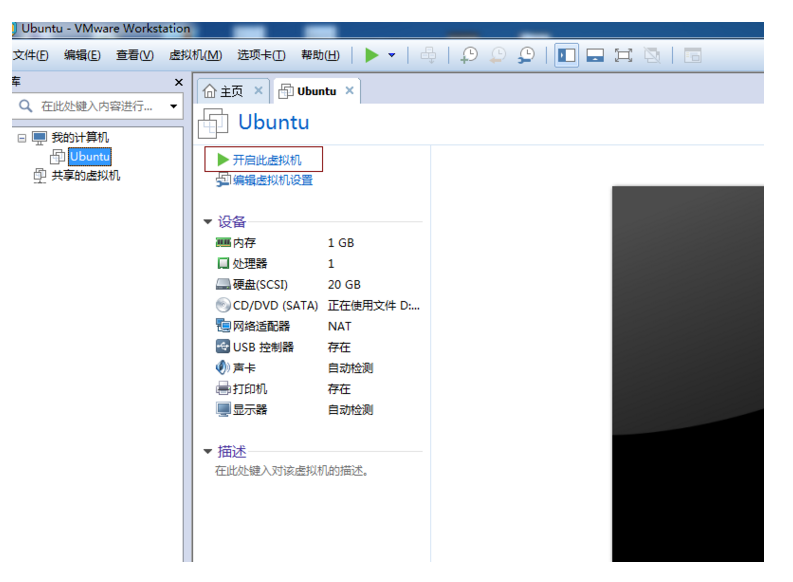Select the Ubuntu VM in library tree
The height and width of the screenshot is (582, 793).
(90, 157)
